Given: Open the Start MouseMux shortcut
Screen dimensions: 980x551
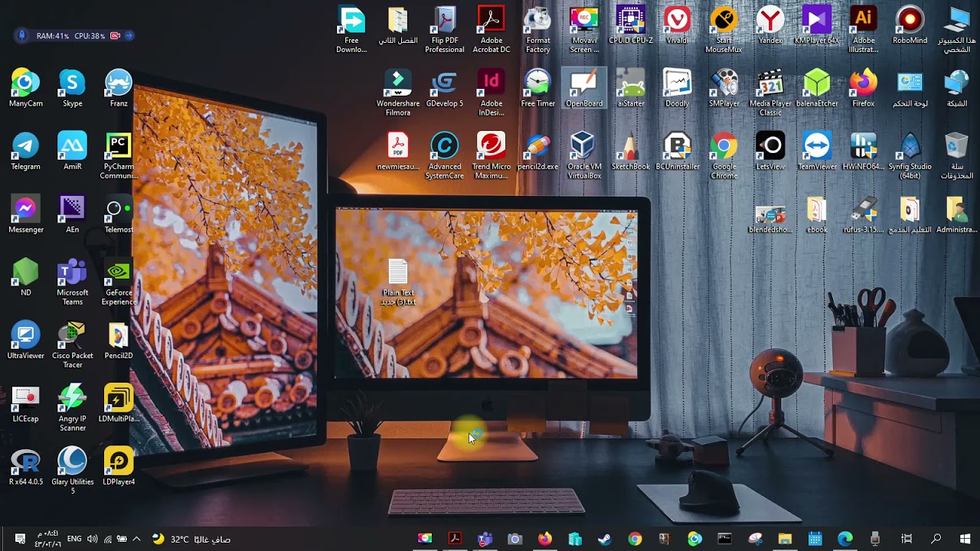Looking at the screenshot, I should click(724, 30).
